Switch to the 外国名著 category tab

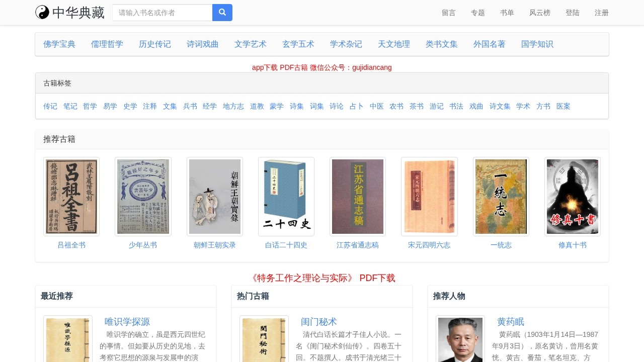coord(489,44)
